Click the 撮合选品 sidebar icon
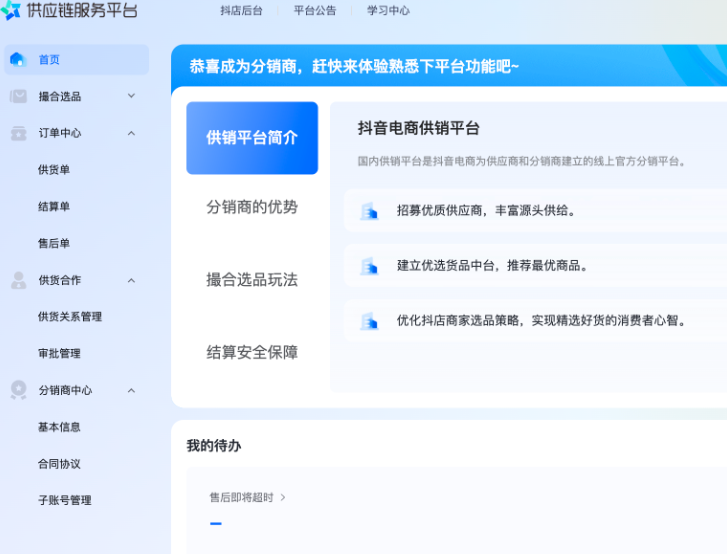 click(x=18, y=97)
